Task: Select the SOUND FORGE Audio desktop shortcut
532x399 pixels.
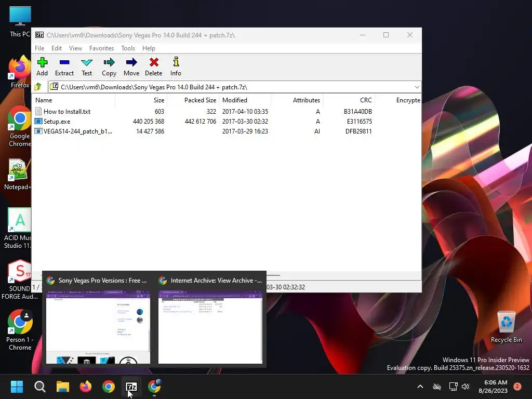Action: tap(19, 280)
